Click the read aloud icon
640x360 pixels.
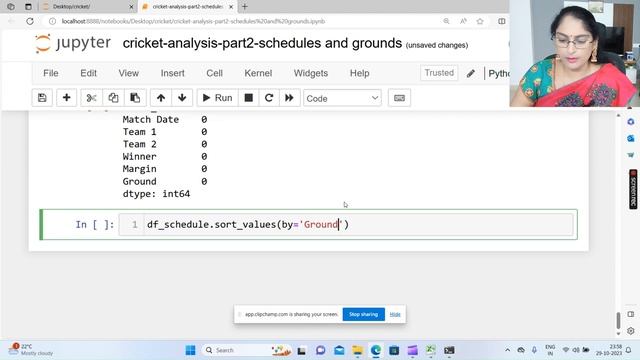463,21
